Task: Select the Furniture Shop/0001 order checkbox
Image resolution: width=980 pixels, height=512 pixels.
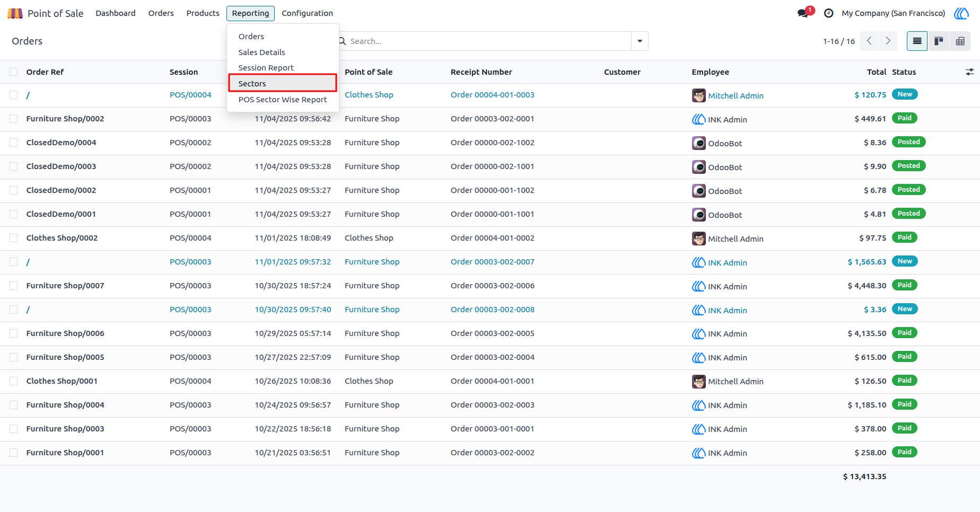Action: [14, 453]
